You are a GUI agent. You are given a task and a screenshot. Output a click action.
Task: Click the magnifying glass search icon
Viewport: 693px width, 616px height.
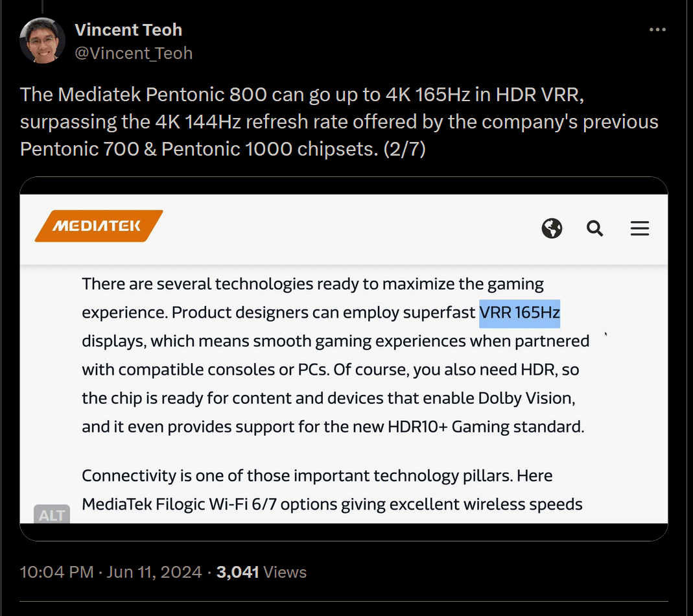coord(594,228)
